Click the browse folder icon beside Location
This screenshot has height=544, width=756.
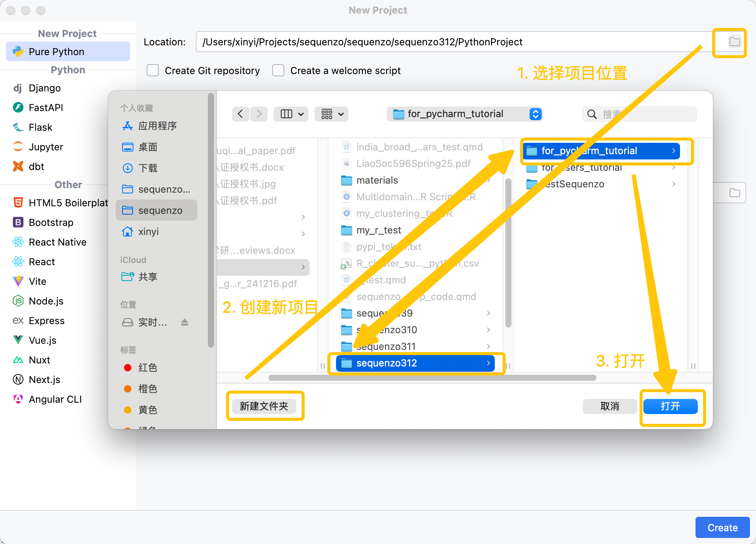click(734, 42)
